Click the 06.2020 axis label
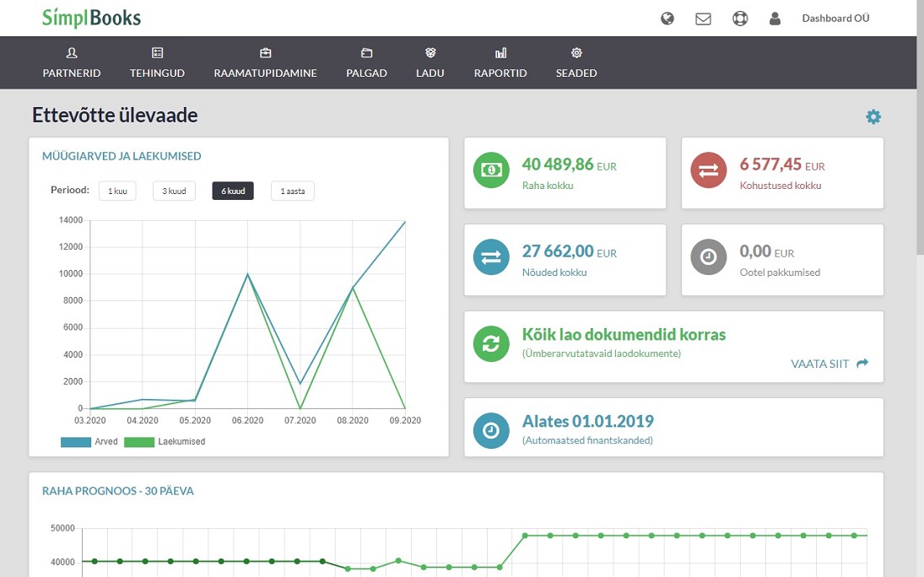The height and width of the screenshot is (577, 924). click(247, 420)
